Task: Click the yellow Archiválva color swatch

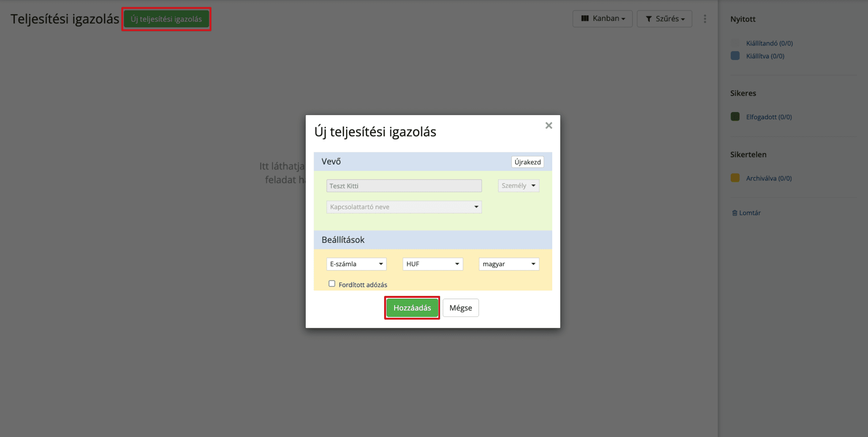Action: 735,178
